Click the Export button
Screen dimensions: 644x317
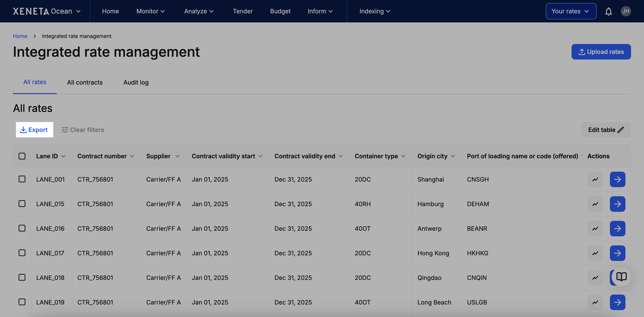pyautogui.click(x=35, y=130)
